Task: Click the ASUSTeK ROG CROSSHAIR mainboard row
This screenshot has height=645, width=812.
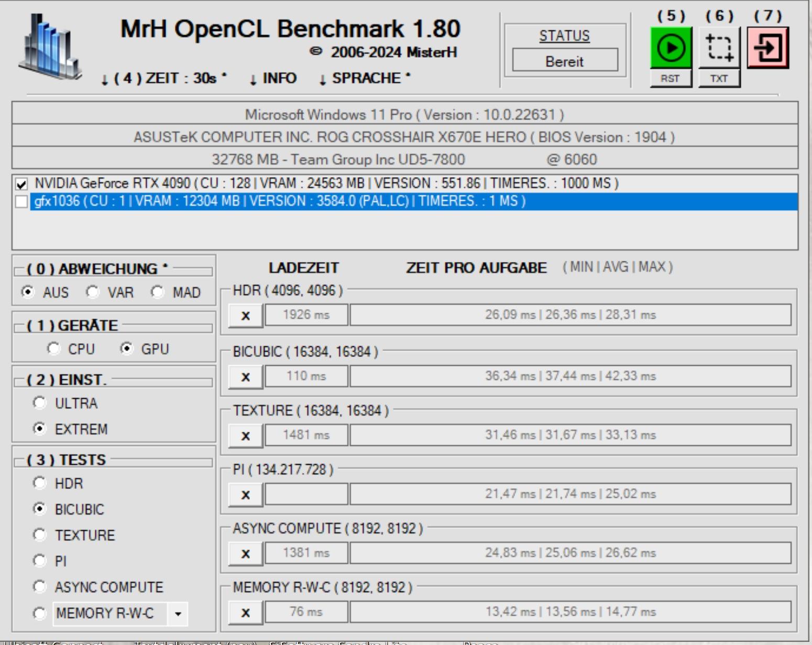Action: pyautogui.click(x=405, y=136)
